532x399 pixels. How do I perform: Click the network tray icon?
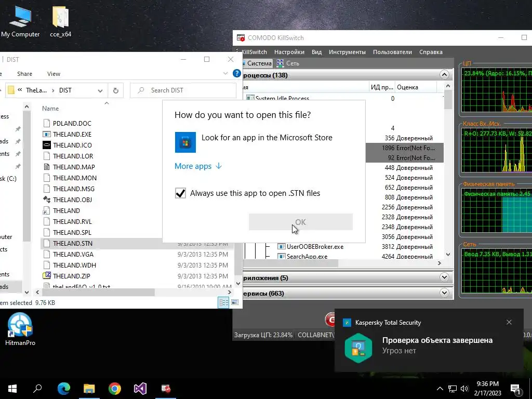453,389
